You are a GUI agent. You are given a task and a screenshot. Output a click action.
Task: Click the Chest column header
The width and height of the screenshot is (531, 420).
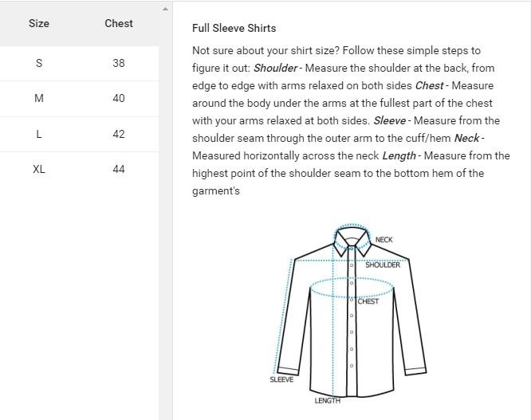click(x=119, y=23)
